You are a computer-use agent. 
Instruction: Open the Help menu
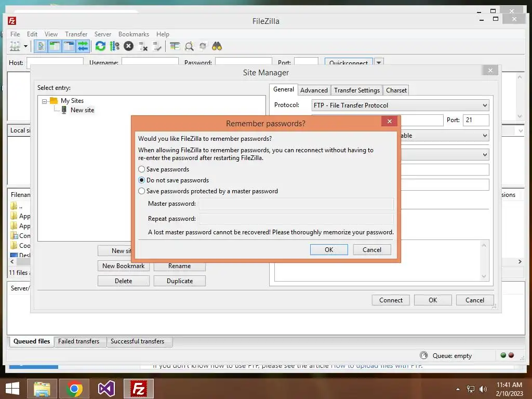tap(163, 34)
